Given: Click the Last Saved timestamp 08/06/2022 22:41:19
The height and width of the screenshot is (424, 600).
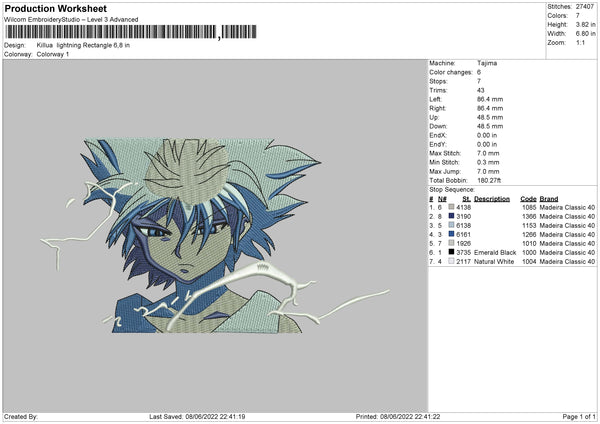Looking at the screenshot, I should point(215,416).
